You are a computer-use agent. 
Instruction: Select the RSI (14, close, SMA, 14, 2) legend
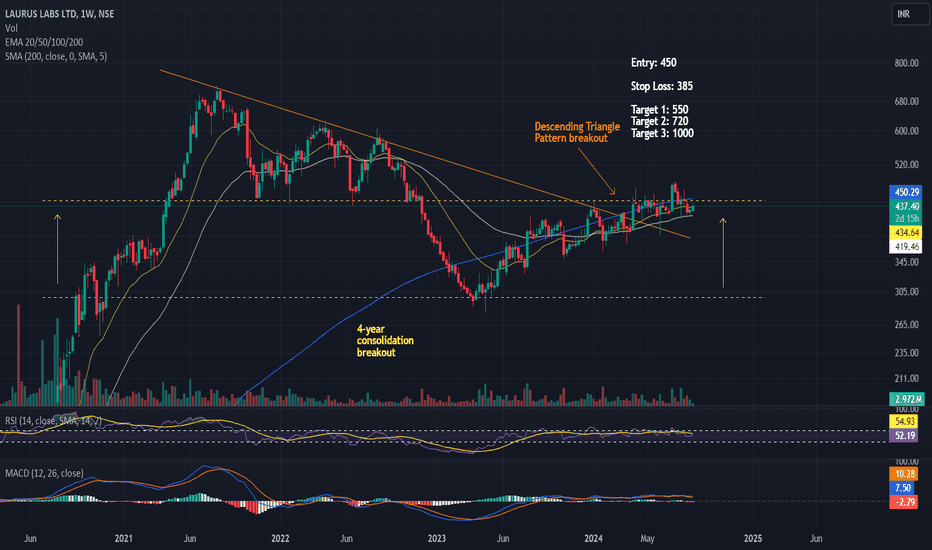coord(53,421)
